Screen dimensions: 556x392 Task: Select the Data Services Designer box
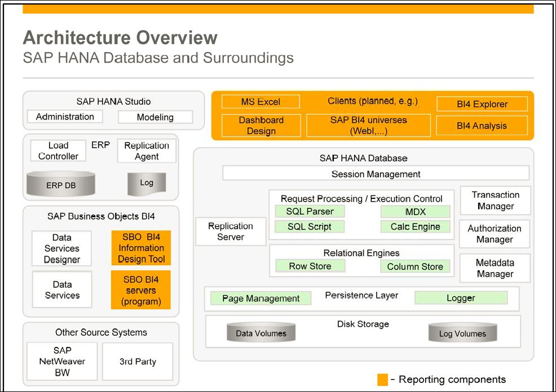tap(61, 248)
